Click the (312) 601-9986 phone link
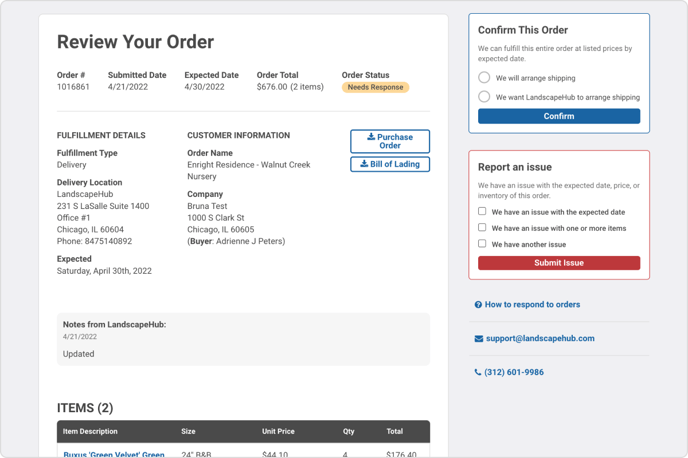 (514, 372)
